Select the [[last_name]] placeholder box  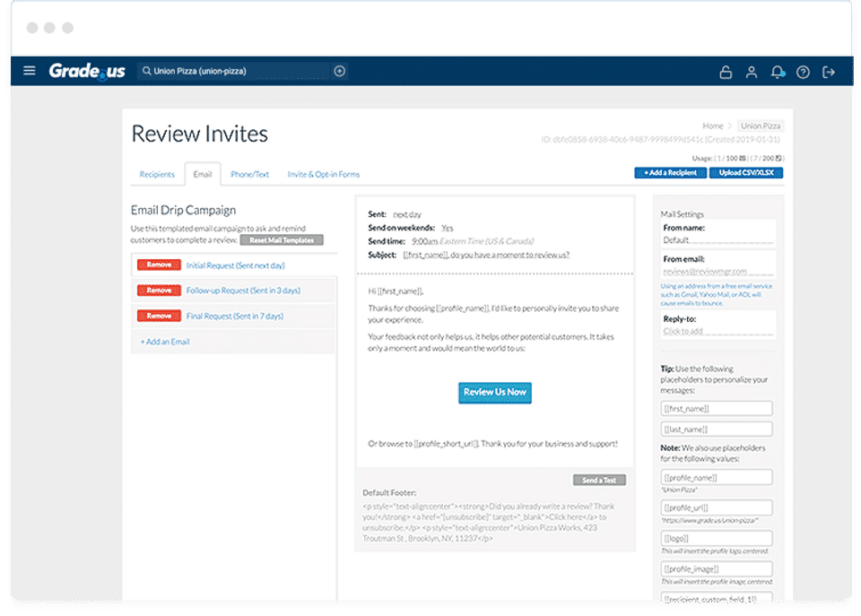(717, 429)
